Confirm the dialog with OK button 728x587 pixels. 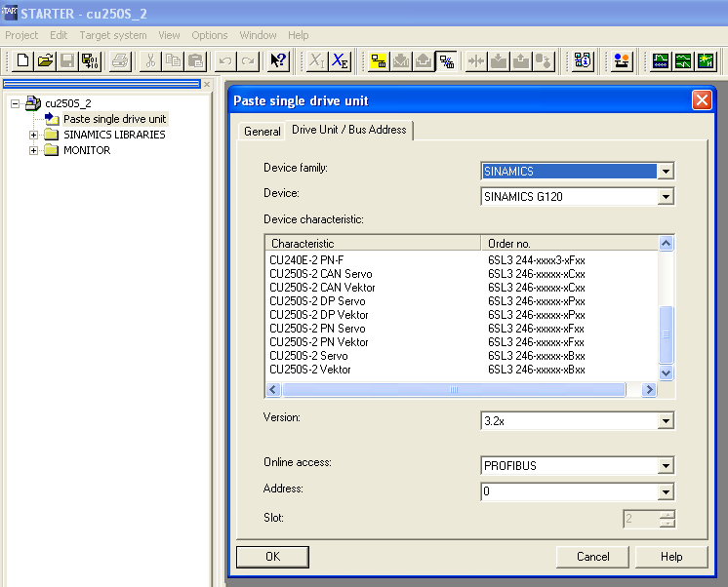click(272, 557)
